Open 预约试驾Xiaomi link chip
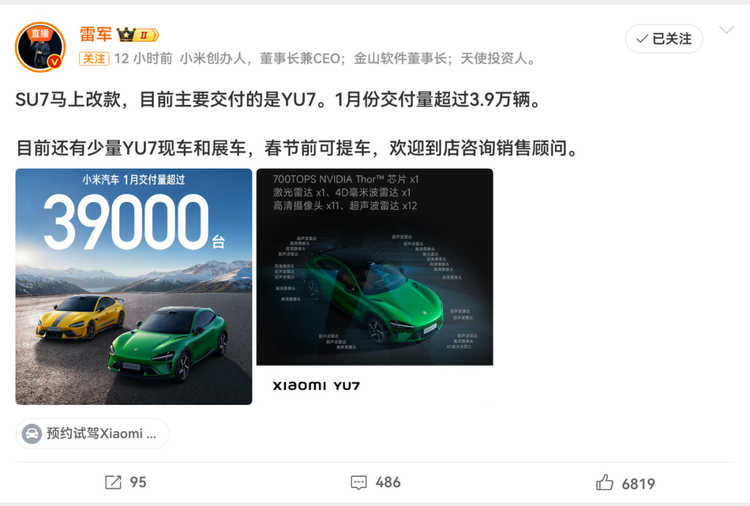The width and height of the screenshot is (750, 506). pyautogui.click(x=92, y=434)
